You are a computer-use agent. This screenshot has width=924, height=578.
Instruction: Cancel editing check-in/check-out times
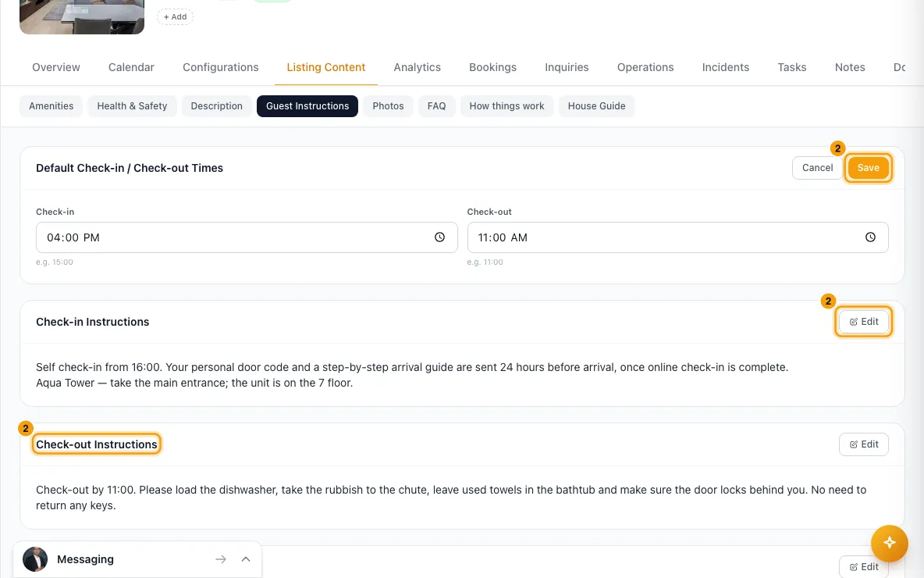[x=817, y=167]
